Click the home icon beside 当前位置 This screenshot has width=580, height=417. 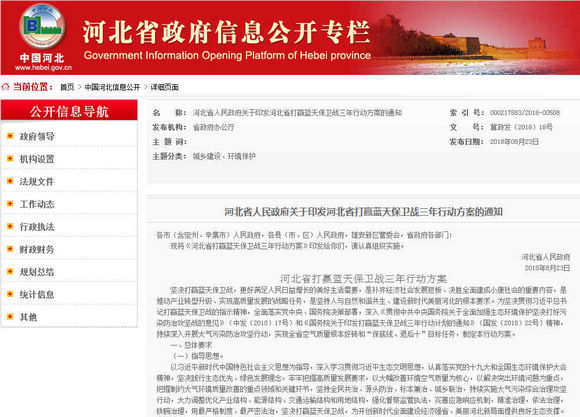click(x=5, y=87)
